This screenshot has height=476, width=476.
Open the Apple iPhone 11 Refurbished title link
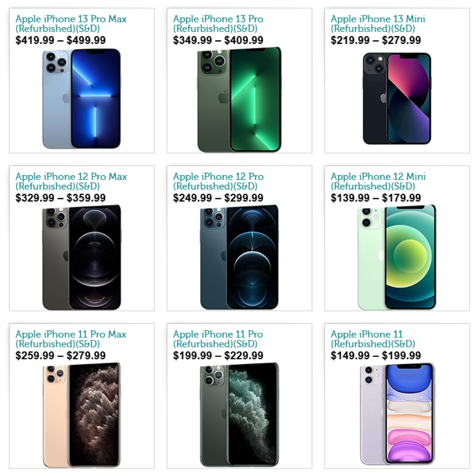[x=373, y=339]
